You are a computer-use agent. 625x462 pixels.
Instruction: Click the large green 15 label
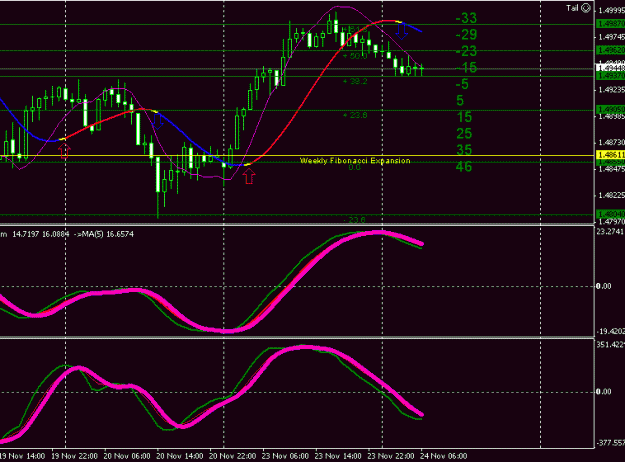click(x=464, y=117)
